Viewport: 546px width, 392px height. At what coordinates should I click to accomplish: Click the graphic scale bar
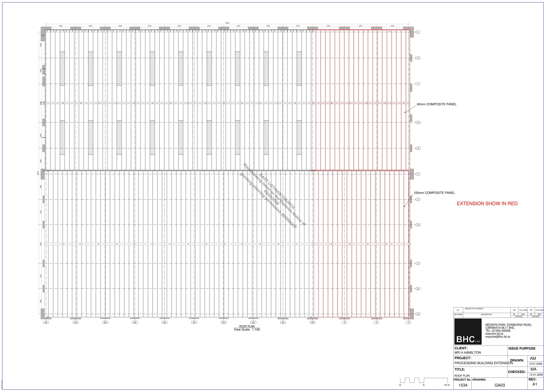tap(424, 380)
